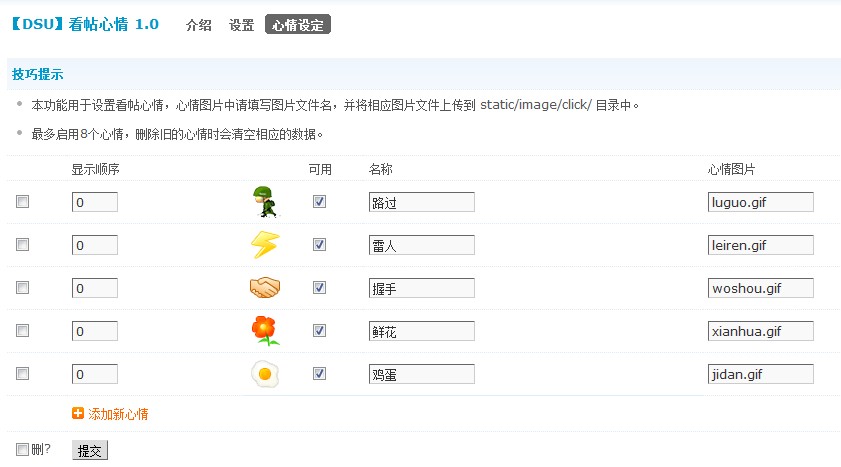Focus the luguo.gif image filename field
Image resolution: width=841 pixels, height=467 pixels.
click(x=761, y=202)
